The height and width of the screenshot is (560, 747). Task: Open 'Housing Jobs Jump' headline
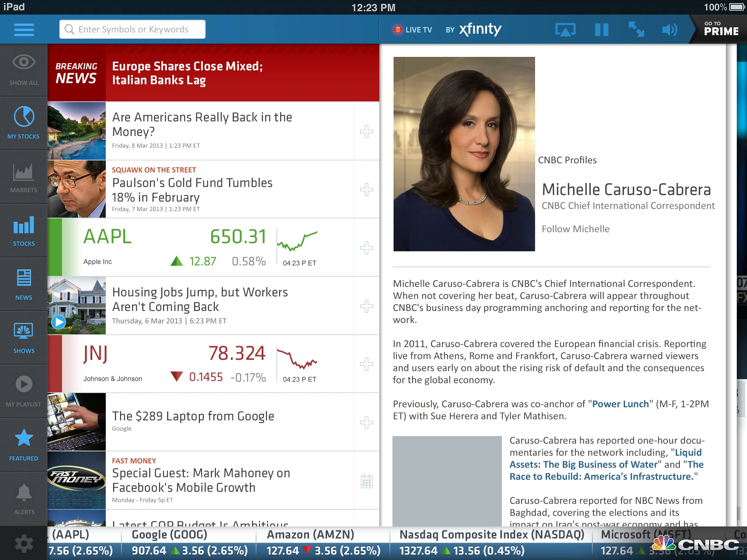(x=200, y=299)
